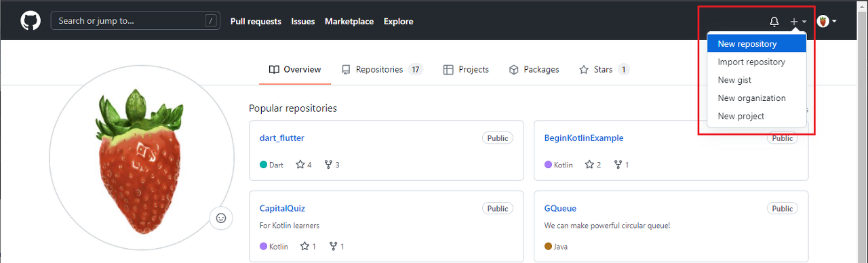Screen dimensions: 868x263
Task: Open Issues in top navigation
Action: [x=303, y=22]
